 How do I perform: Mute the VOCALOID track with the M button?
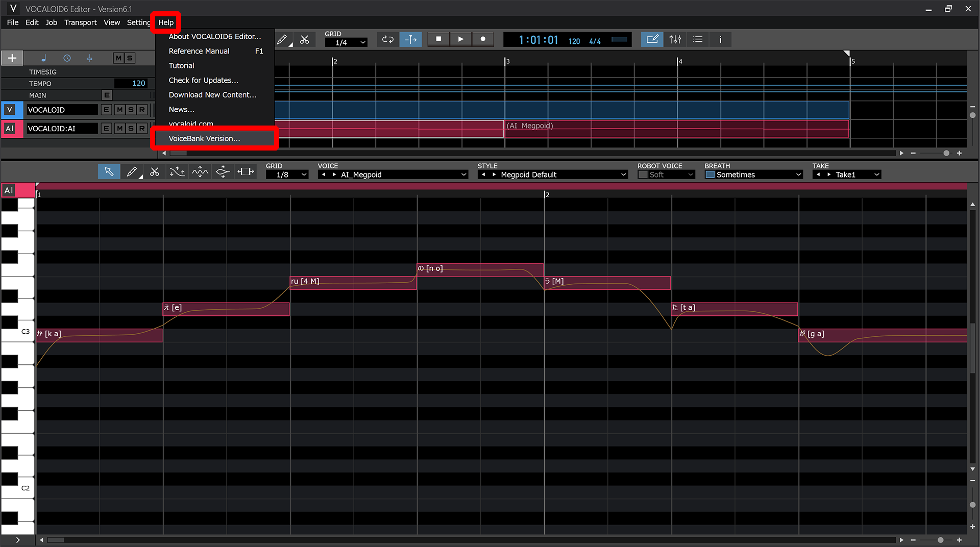click(119, 109)
